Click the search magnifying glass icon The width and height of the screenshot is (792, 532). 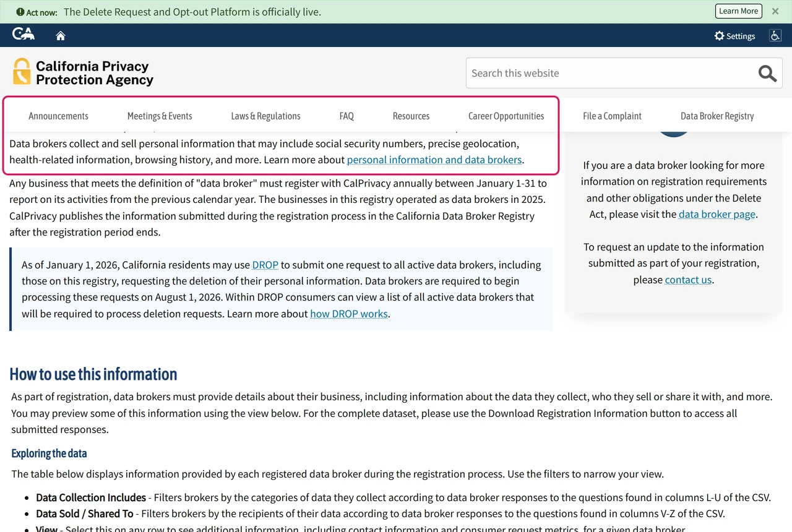click(767, 73)
